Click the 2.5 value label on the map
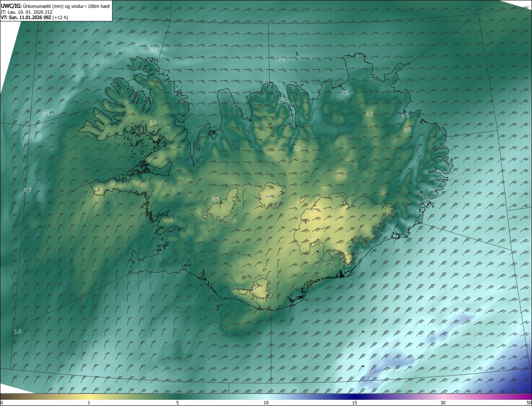 216,198
